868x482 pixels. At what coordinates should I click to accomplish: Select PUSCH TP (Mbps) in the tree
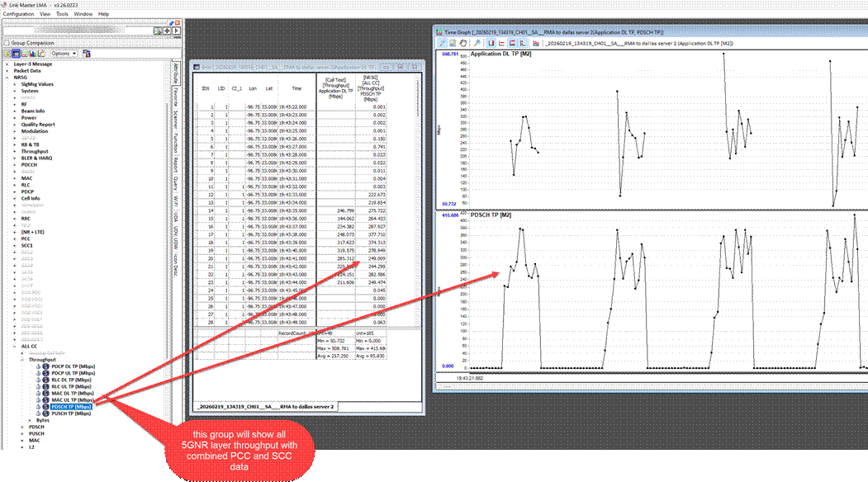tap(71, 413)
